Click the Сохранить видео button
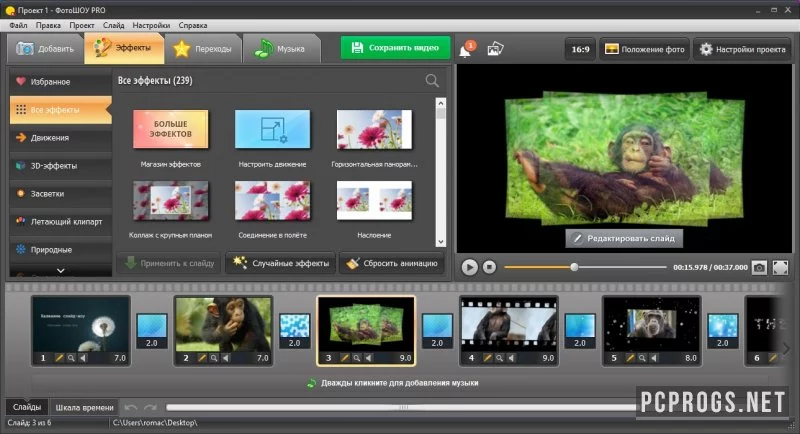This screenshot has height=434, width=800. coord(395,48)
